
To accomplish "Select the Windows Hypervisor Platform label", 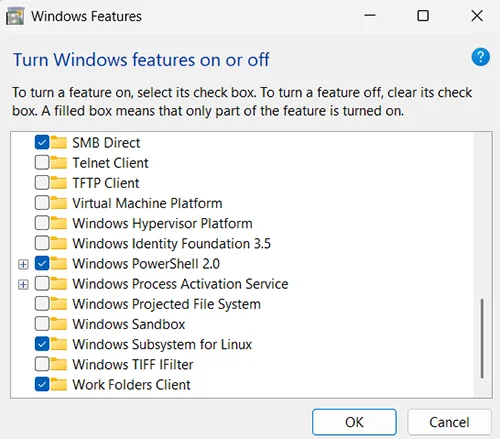I will (162, 224).
